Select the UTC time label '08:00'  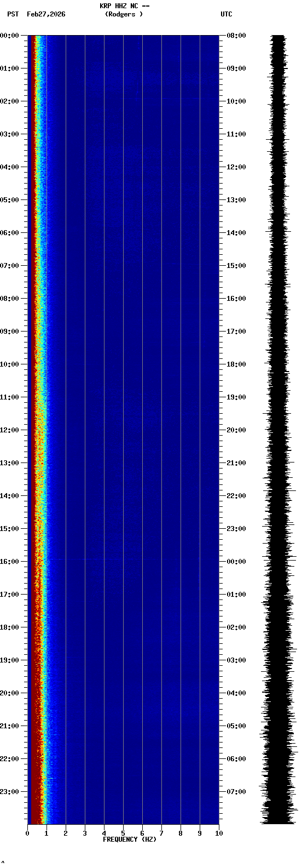pos(236,36)
